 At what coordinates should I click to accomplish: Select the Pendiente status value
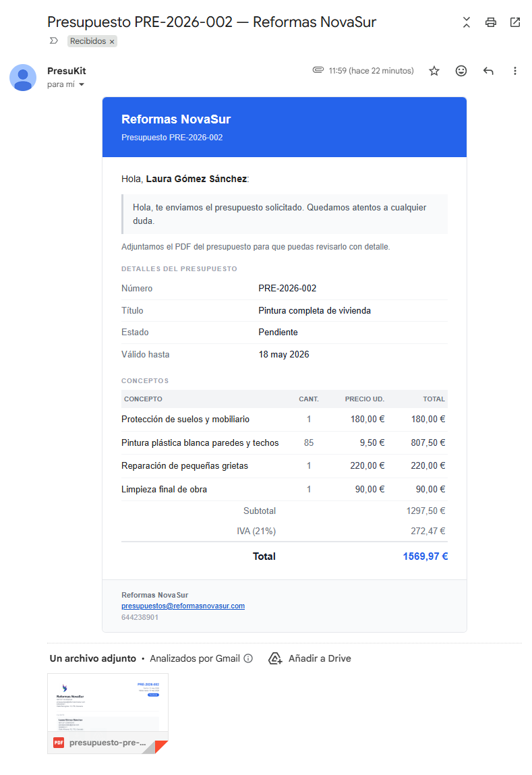point(278,332)
